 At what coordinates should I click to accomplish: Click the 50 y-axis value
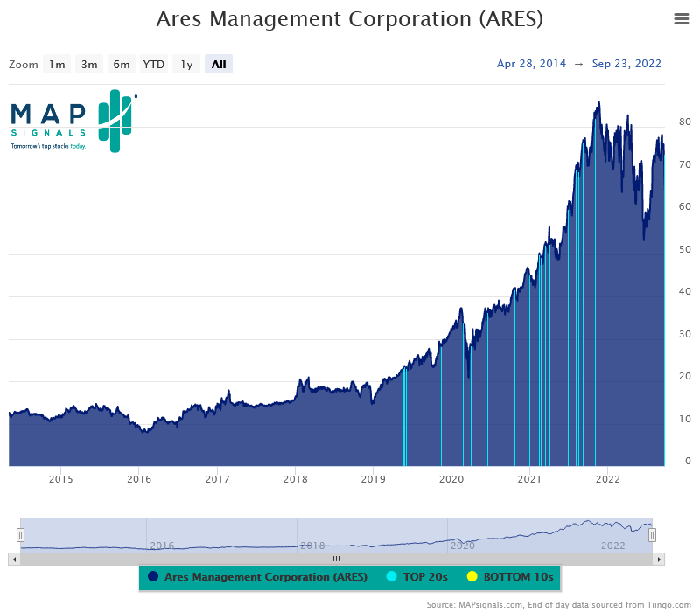[684, 249]
